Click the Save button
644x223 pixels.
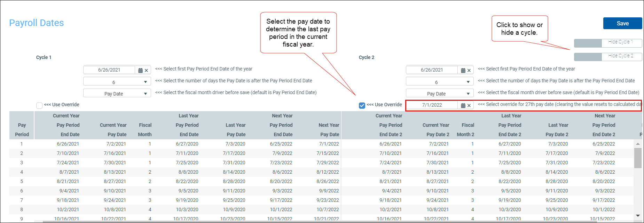[622, 23]
